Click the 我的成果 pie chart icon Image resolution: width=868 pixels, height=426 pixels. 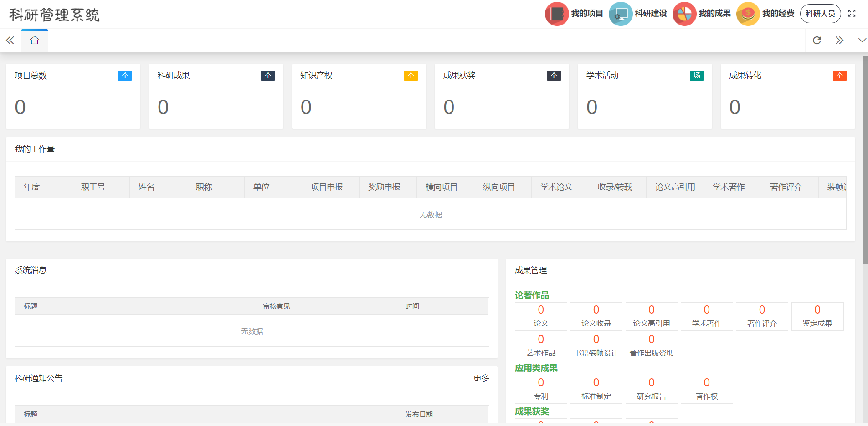click(x=684, y=14)
